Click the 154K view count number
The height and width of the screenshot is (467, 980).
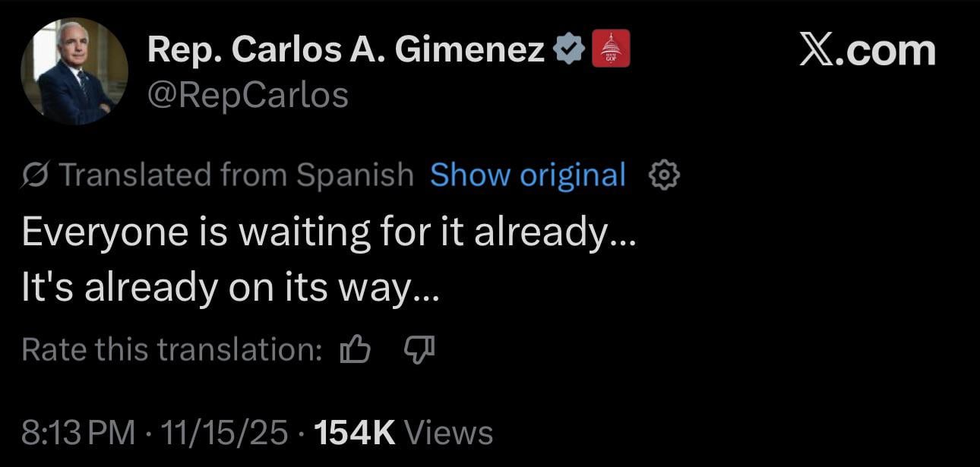[354, 434]
